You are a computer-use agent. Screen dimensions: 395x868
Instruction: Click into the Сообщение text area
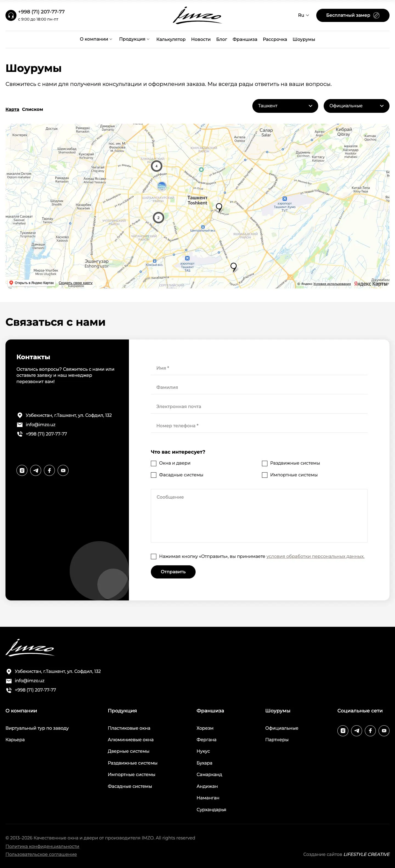259,516
